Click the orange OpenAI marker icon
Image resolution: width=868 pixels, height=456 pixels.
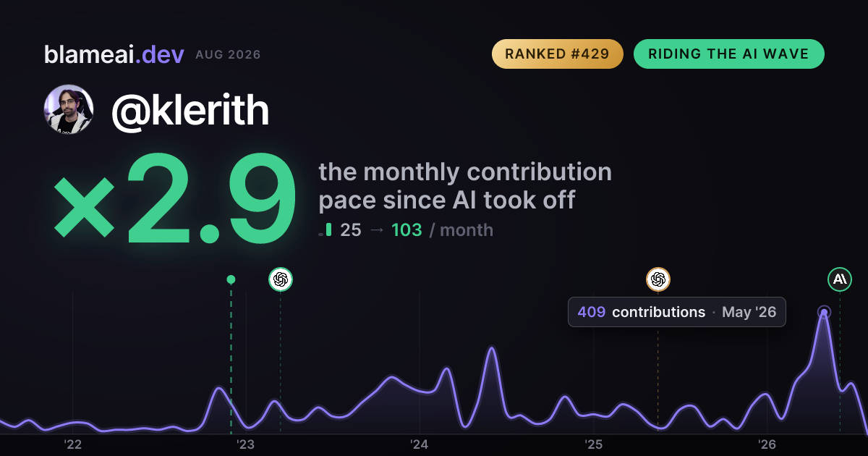[658, 279]
